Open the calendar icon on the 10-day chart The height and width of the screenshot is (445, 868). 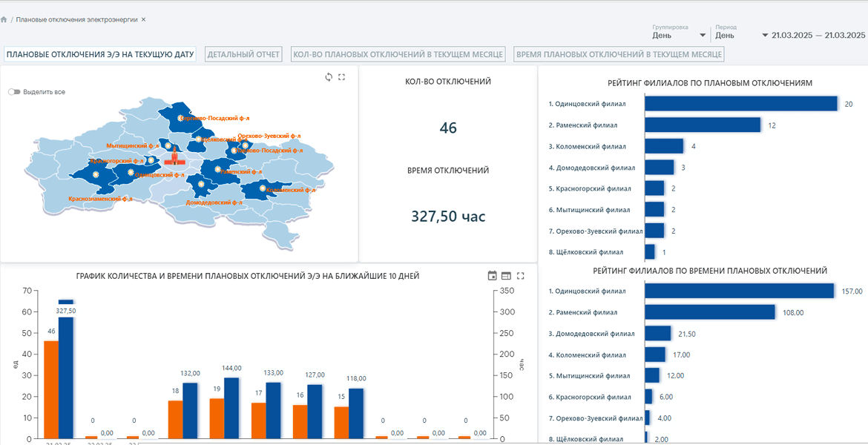click(492, 276)
